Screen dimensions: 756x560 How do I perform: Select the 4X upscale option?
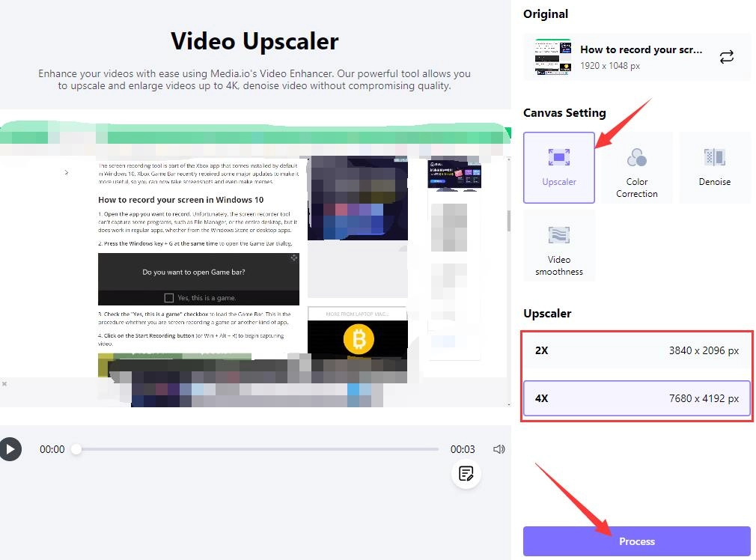(637, 398)
